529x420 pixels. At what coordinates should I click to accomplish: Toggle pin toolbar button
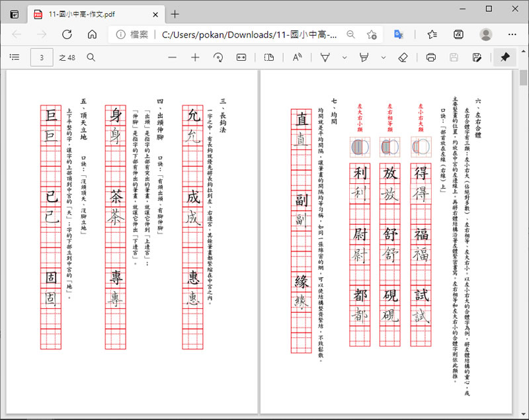click(x=505, y=58)
